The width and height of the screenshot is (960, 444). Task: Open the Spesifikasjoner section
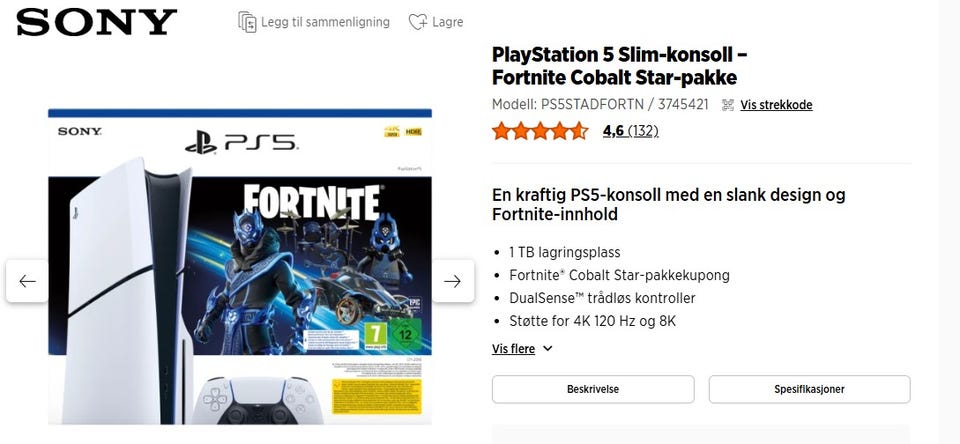[809, 389]
